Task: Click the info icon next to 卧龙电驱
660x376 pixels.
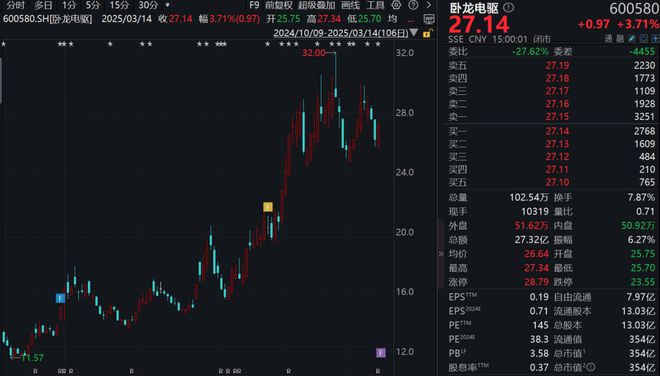Action: 508,7
